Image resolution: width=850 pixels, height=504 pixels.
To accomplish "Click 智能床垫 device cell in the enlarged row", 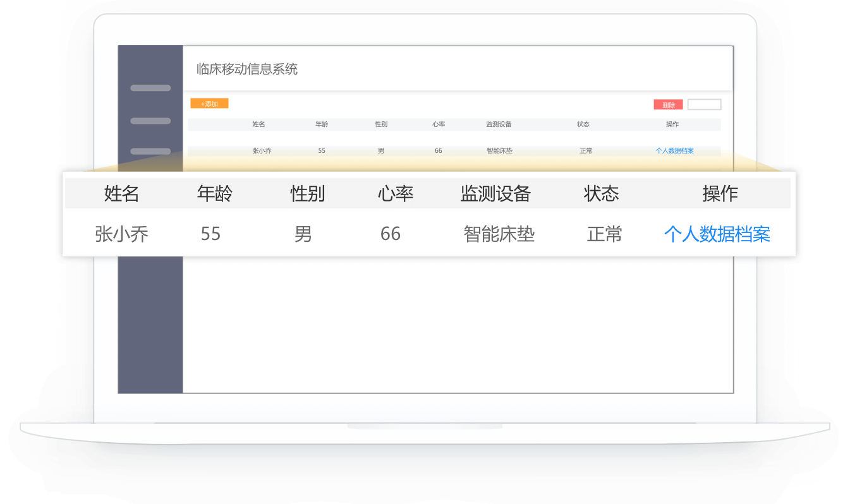I will tap(499, 234).
